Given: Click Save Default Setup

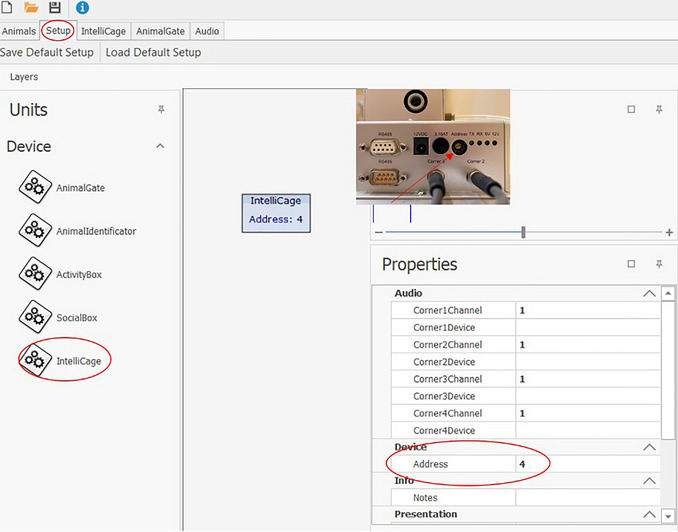Looking at the screenshot, I should 47,52.
